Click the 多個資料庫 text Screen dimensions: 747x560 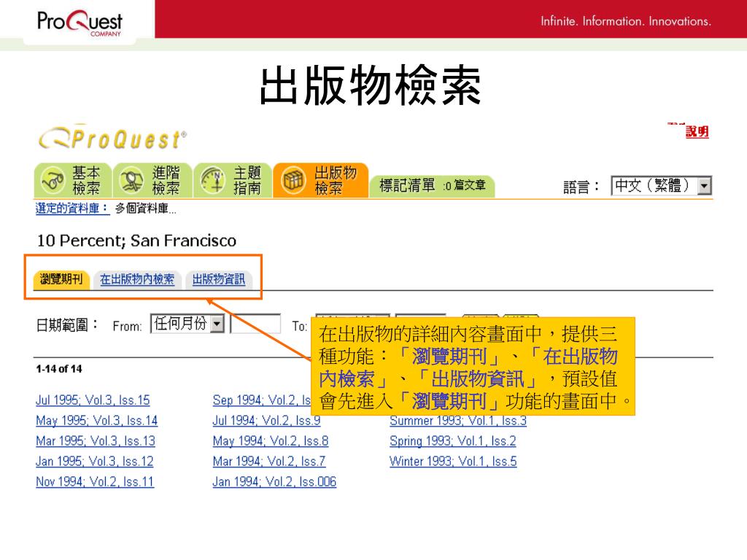click(x=145, y=209)
